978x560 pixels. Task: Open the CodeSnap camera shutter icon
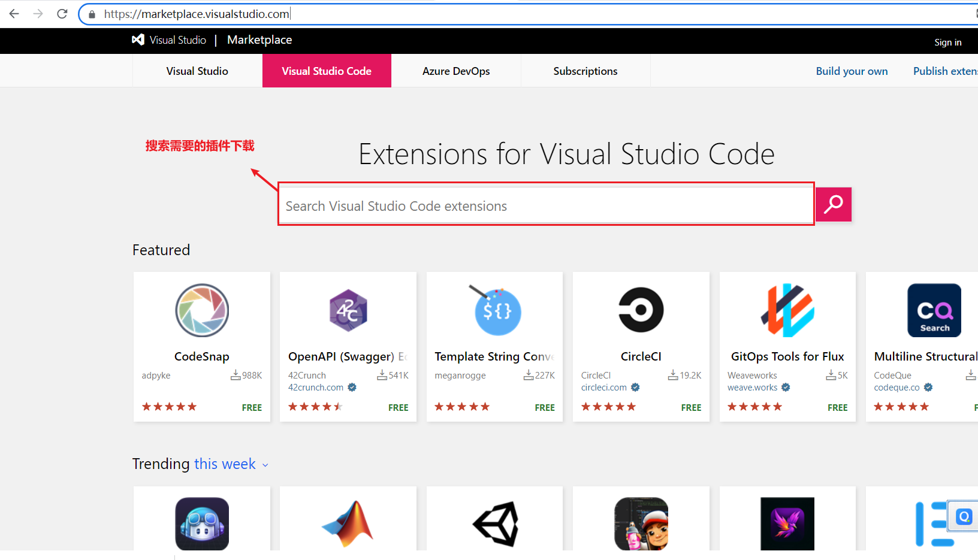pos(202,310)
